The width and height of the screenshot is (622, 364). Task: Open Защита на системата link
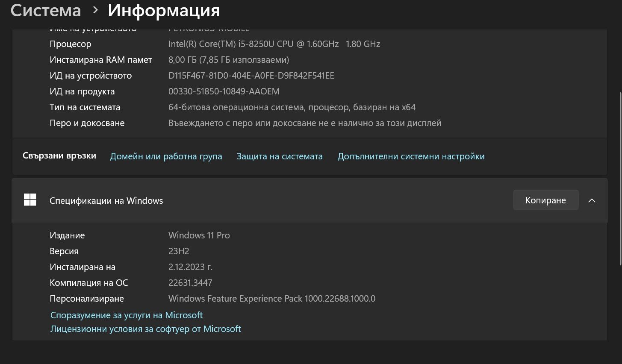(280, 156)
